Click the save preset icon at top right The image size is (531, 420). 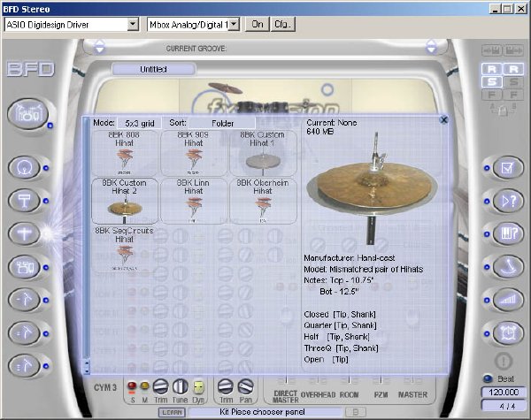click(513, 50)
